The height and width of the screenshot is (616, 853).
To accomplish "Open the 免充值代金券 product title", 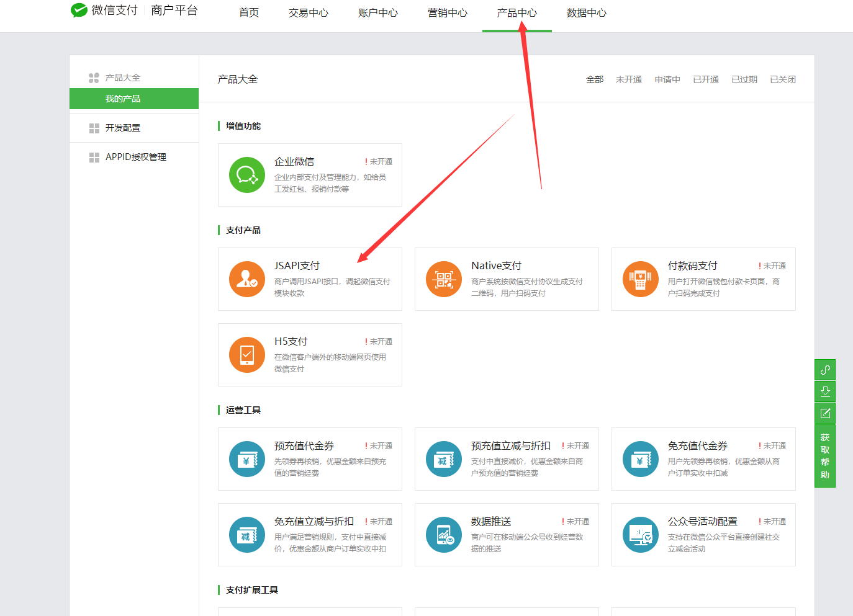I will pyautogui.click(x=698, y=445).
